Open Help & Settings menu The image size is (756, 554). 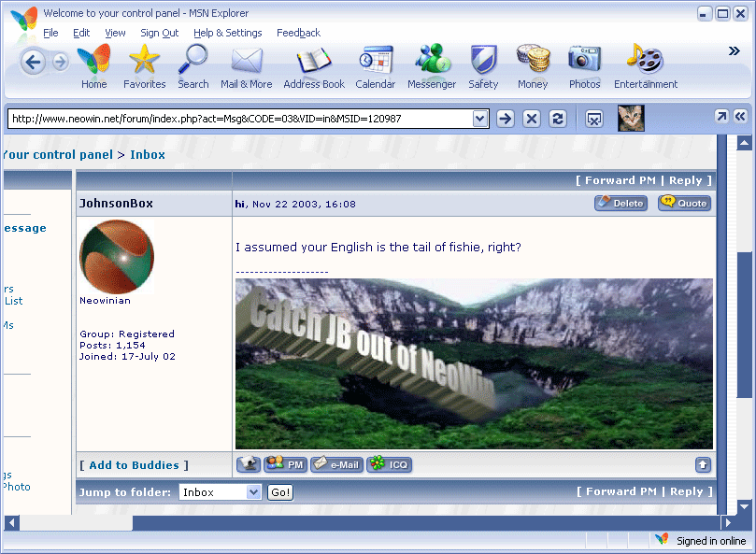pos(228,33)
